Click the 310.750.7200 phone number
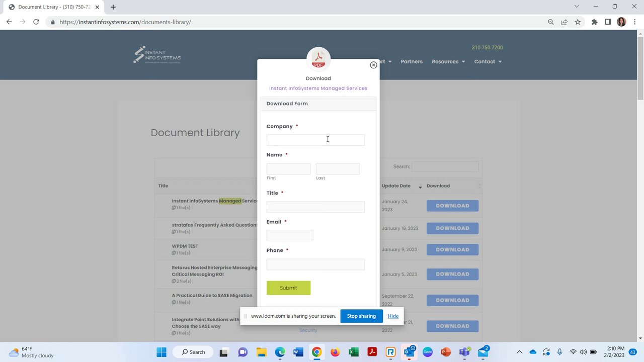 (x=487, y=47)
